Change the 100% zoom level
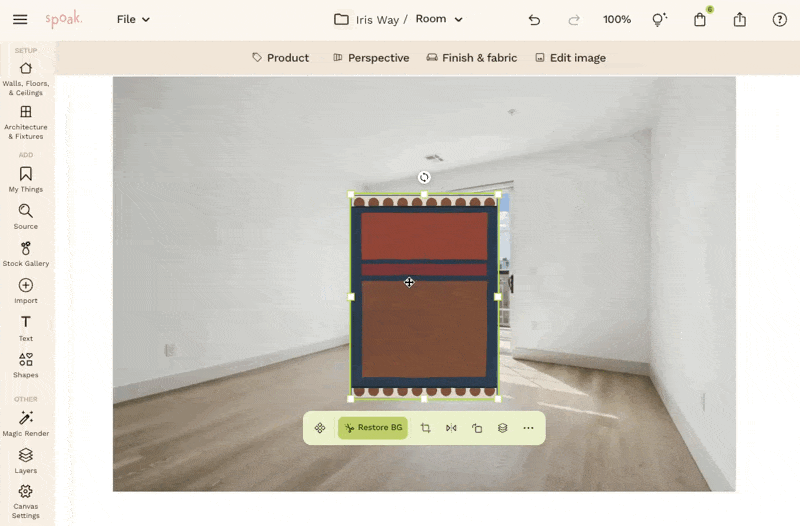The height and width of the screenshot is (526, 800). pyautogui.click(x=616, y=19)
